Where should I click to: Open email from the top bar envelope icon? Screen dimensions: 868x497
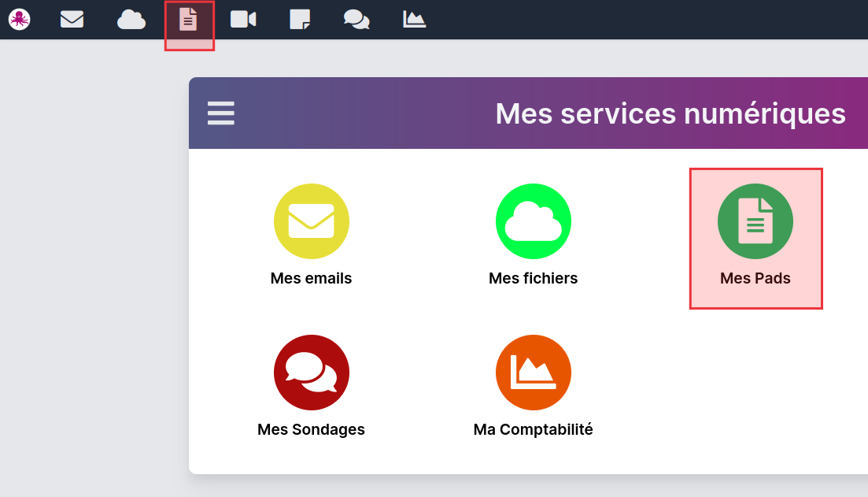coord(72,19)
